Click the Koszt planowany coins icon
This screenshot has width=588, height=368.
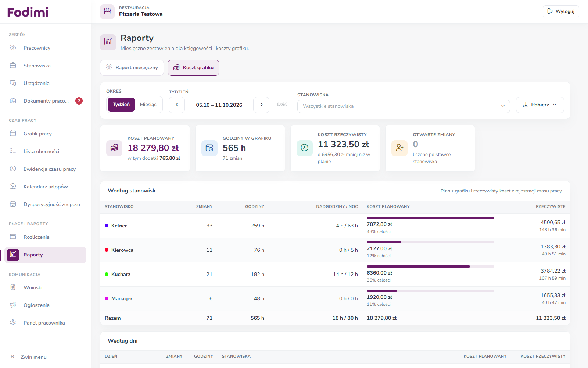pos(114,148)
